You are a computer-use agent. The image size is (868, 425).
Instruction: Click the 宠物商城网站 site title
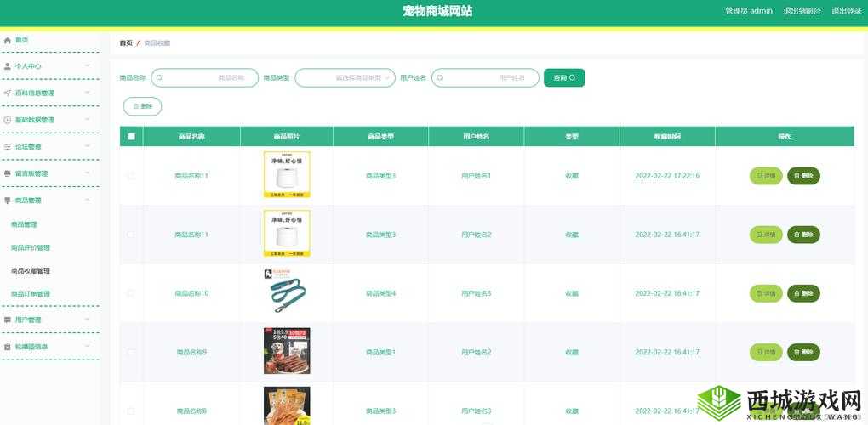[437, 11]
